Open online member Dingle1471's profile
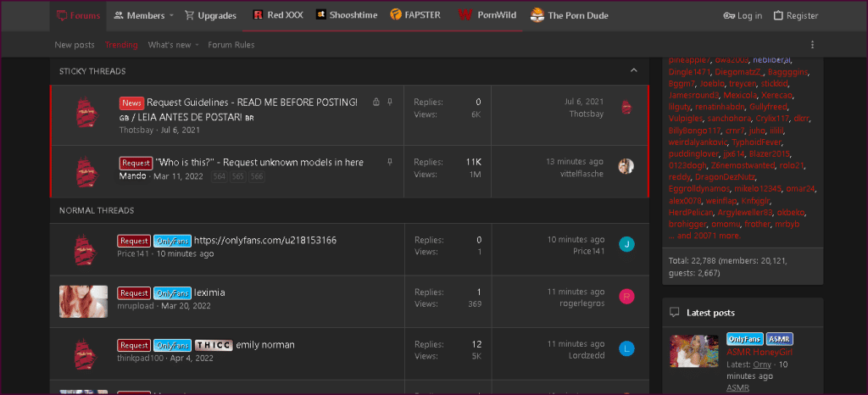This screenshot has width=868, height=395. [x=689, y=72]
